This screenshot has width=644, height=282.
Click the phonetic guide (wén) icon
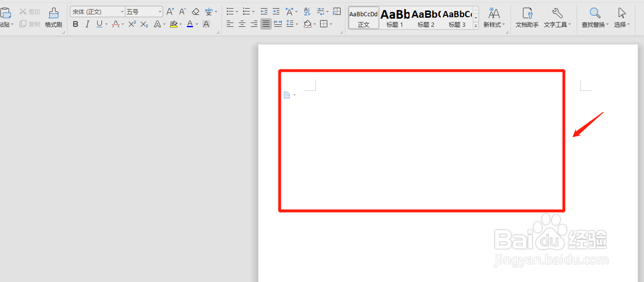point(209,11)
